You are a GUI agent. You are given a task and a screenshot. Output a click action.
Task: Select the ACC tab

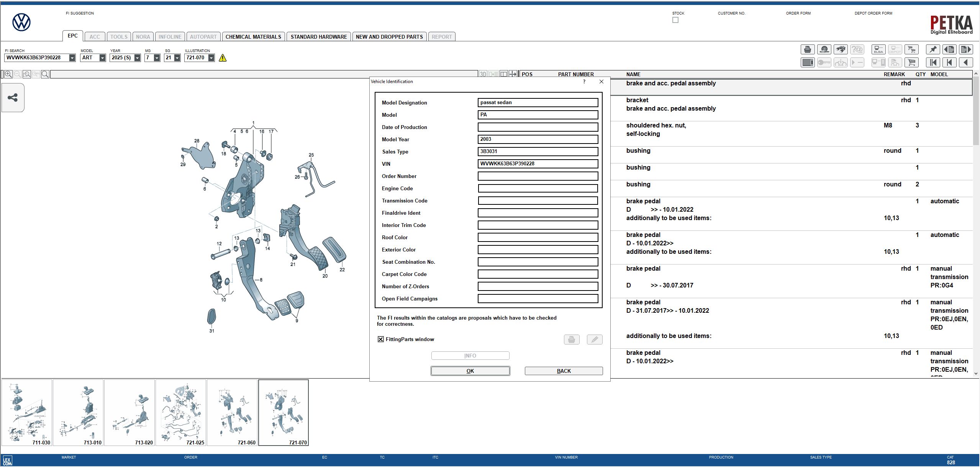95,37
